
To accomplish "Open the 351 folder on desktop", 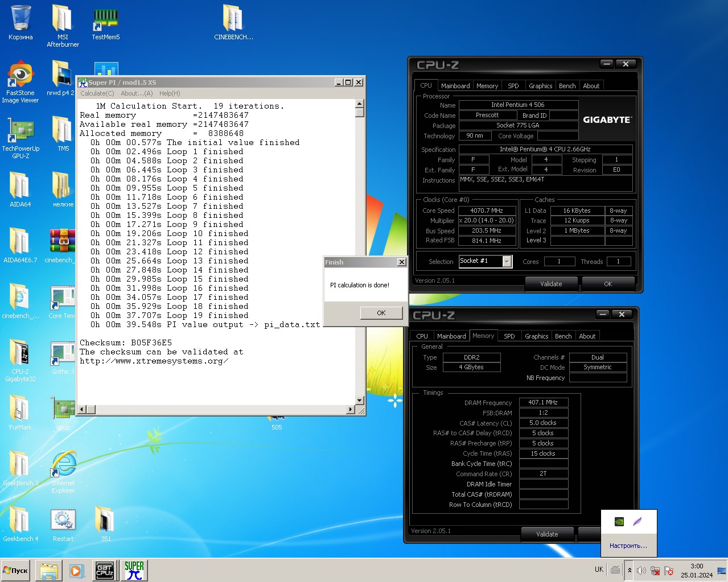I will coord(106,524).
